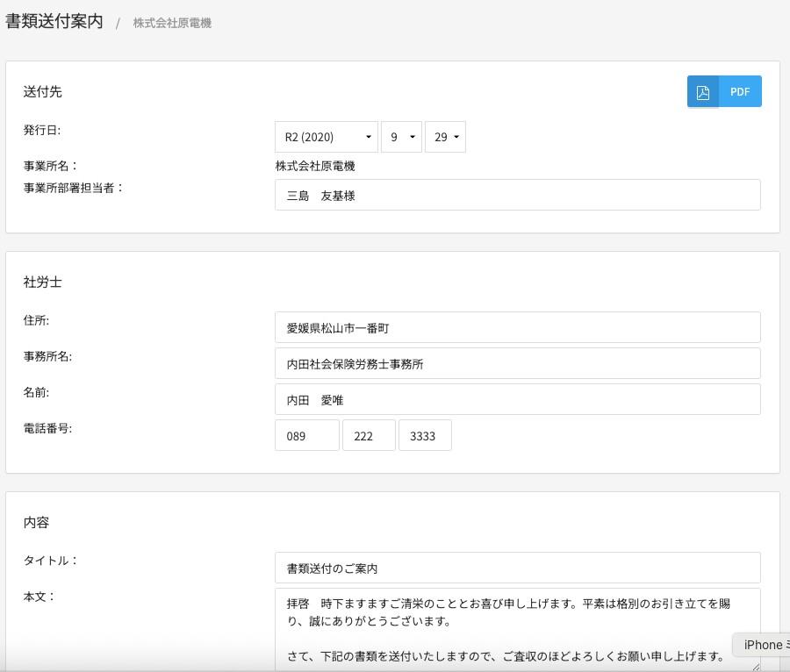Click the PDF document icon
Viewport: 790px width, 672px height.
point(702,92)
